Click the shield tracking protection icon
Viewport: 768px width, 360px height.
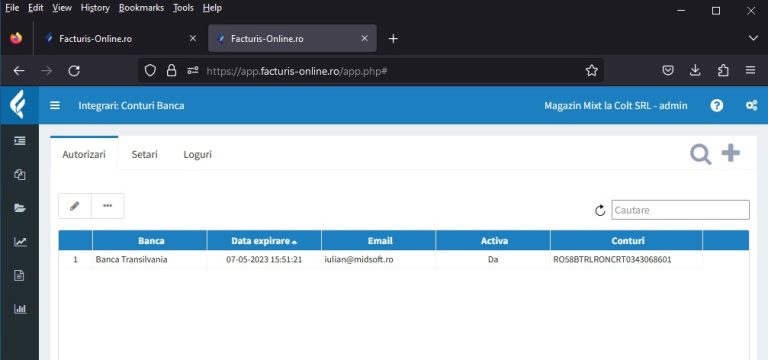[x=150, y=71]
